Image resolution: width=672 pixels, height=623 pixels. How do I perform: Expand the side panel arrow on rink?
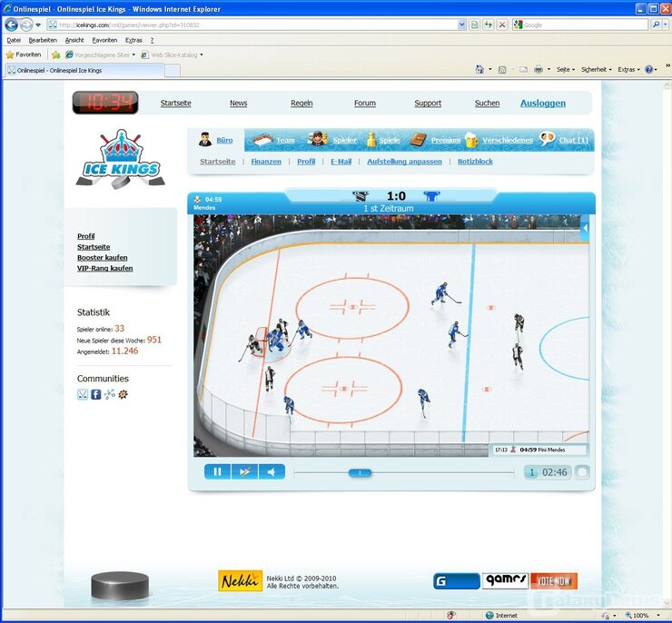(585, 228)
